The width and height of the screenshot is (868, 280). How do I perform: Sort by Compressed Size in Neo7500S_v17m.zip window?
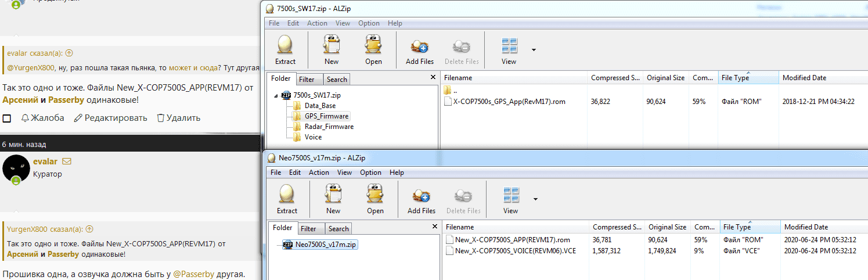pyautogui.click(x=617, y=227)
